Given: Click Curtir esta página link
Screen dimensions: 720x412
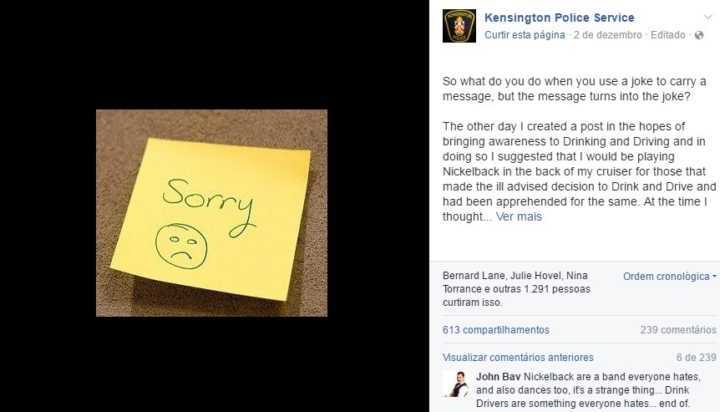Looking at the screenshot, I should coord(525,35).
